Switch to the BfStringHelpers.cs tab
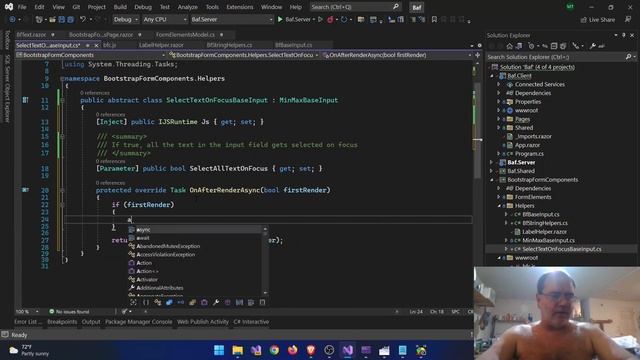 tap(229, 45)
